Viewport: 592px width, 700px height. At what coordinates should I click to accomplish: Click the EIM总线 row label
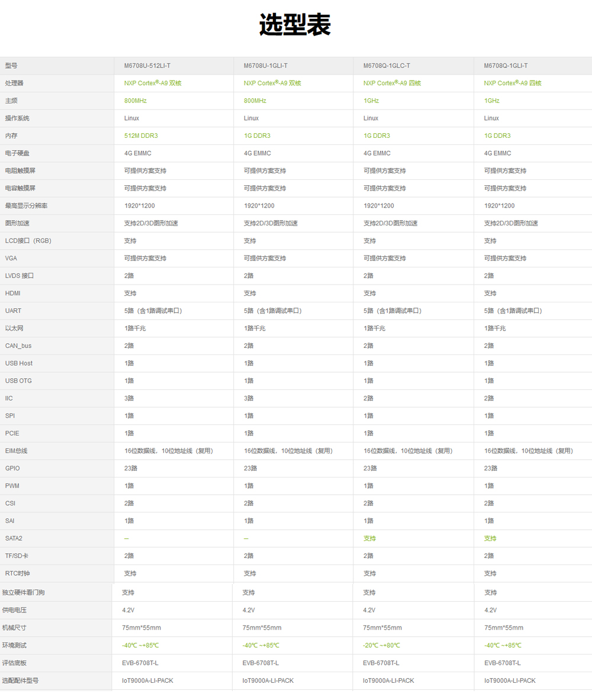(16, 451)
